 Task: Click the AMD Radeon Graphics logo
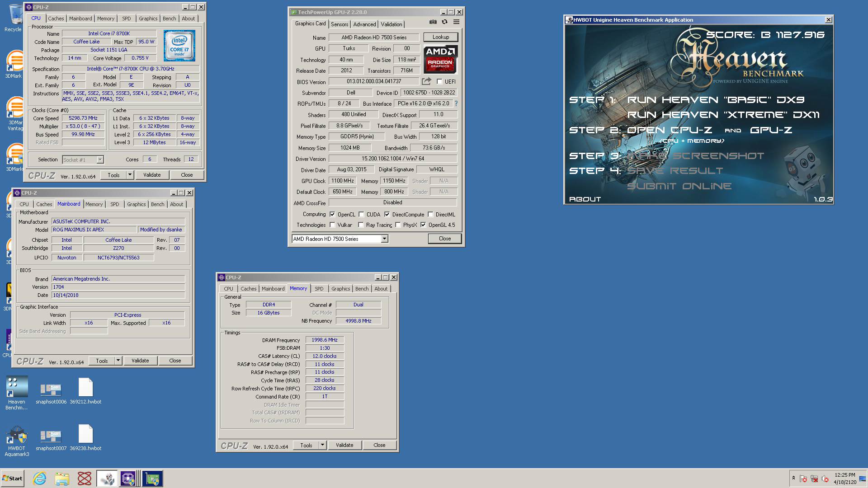click(x=440, y=59)
